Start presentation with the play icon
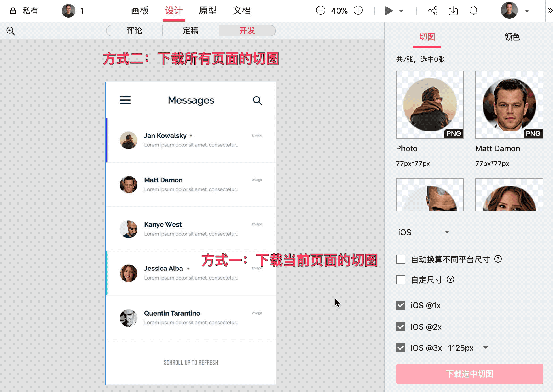This screenshot has width=553, height=392. [x=389, y=11]
